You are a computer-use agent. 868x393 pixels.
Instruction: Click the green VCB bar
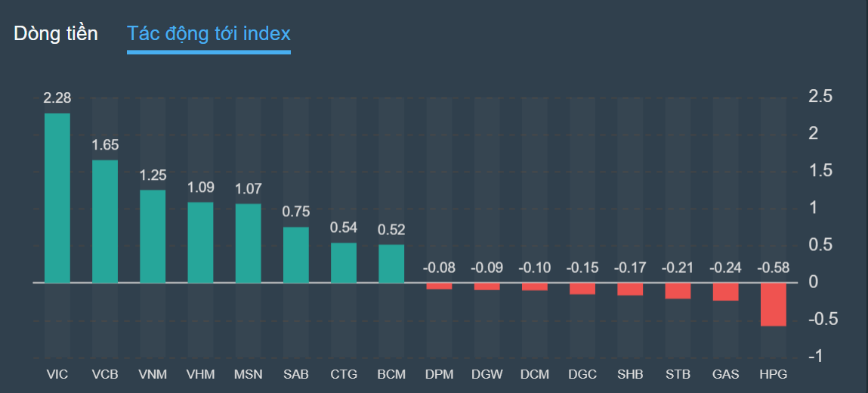click(105, 221)
